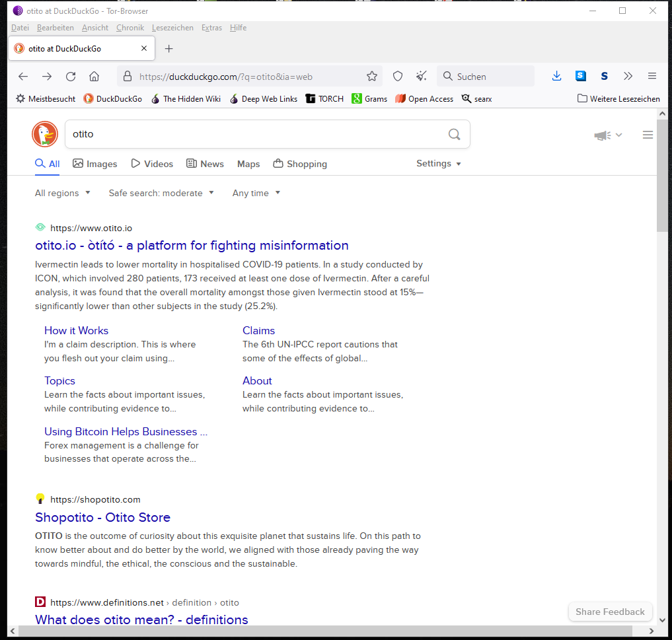
Task: Expand the Safe search: moderate dropdown
Action: tap(161, 194)
